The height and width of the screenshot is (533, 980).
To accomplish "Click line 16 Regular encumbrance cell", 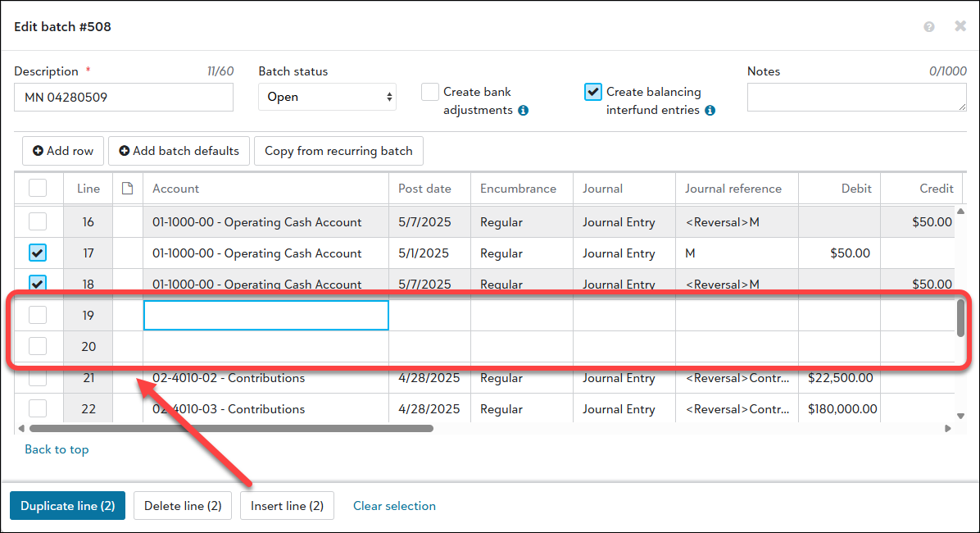I will [x=522, y=222].
